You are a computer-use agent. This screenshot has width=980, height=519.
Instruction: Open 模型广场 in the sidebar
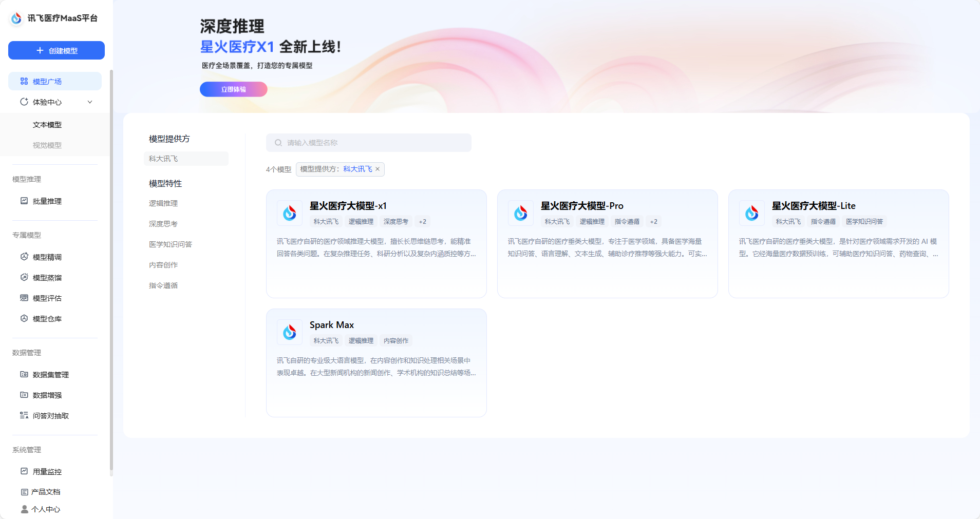[55, 81]
